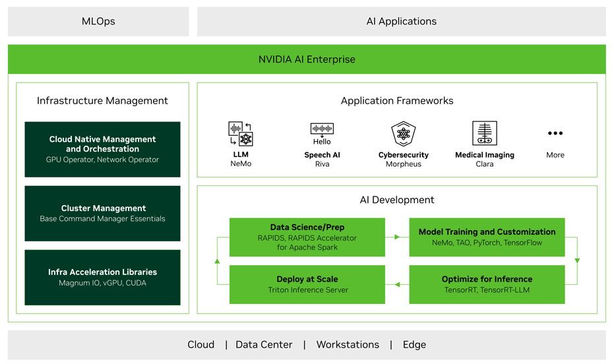Click the LLM NeMo icon
This screenshot has width=614, height=364.
tap(241, 133)
